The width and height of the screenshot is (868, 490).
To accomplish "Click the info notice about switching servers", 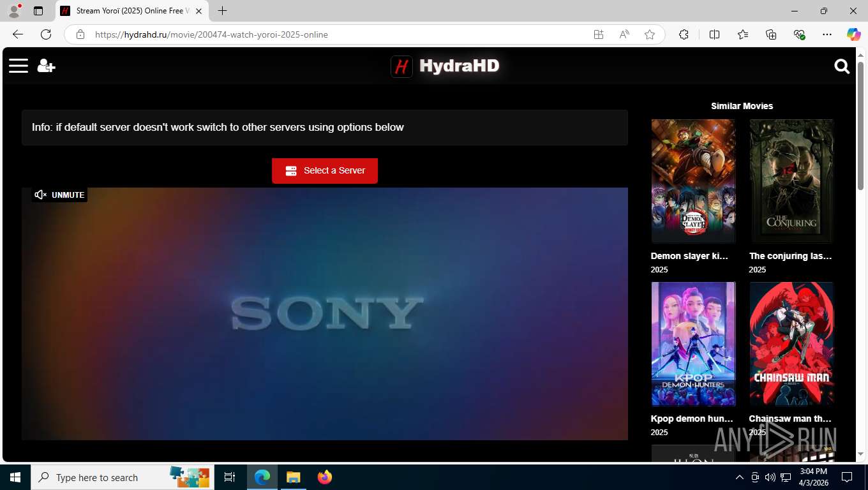I will 325,127.
